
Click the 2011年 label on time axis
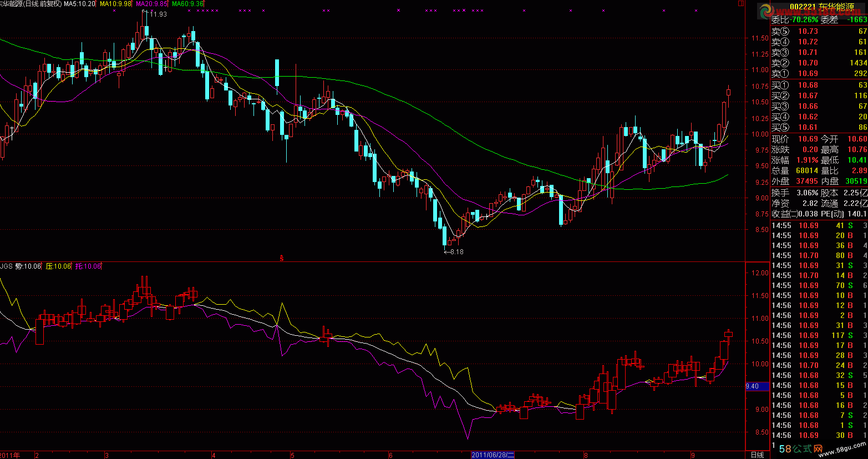click(10, 455)
